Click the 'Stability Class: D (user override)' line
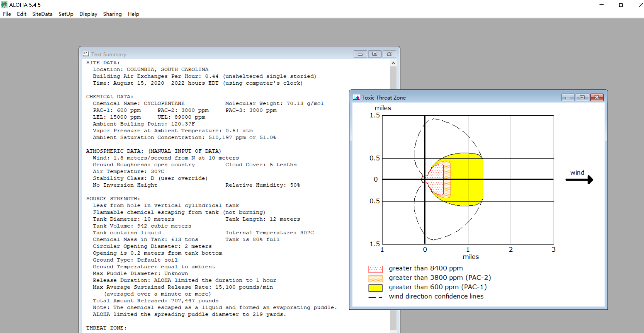The width and height of the screenshot is (644, 333). tap(150, 178)
